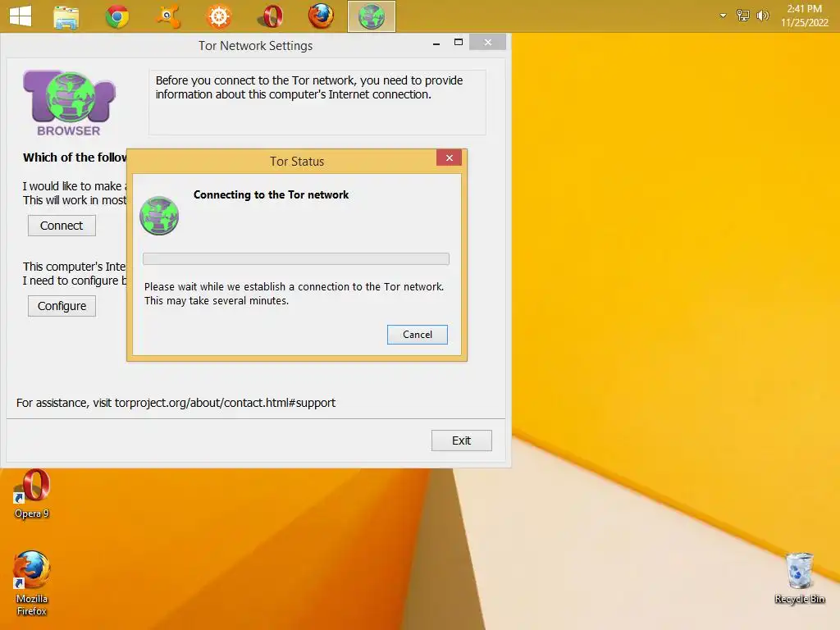Launch Opera from the taskbar
This screenshot has width=840, height=630.
coord(271,16)
